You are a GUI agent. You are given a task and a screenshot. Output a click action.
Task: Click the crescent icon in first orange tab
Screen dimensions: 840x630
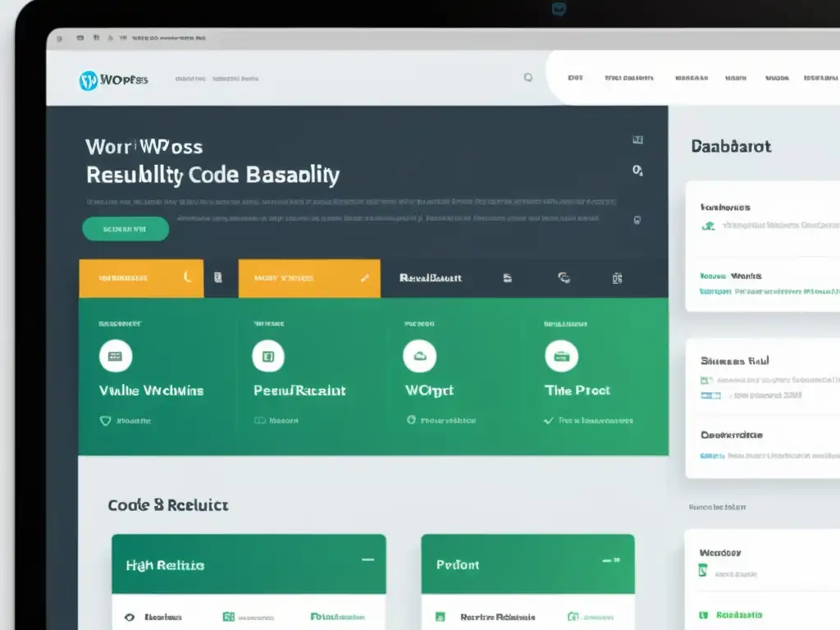pyautogui.click(x=187, y=277)
